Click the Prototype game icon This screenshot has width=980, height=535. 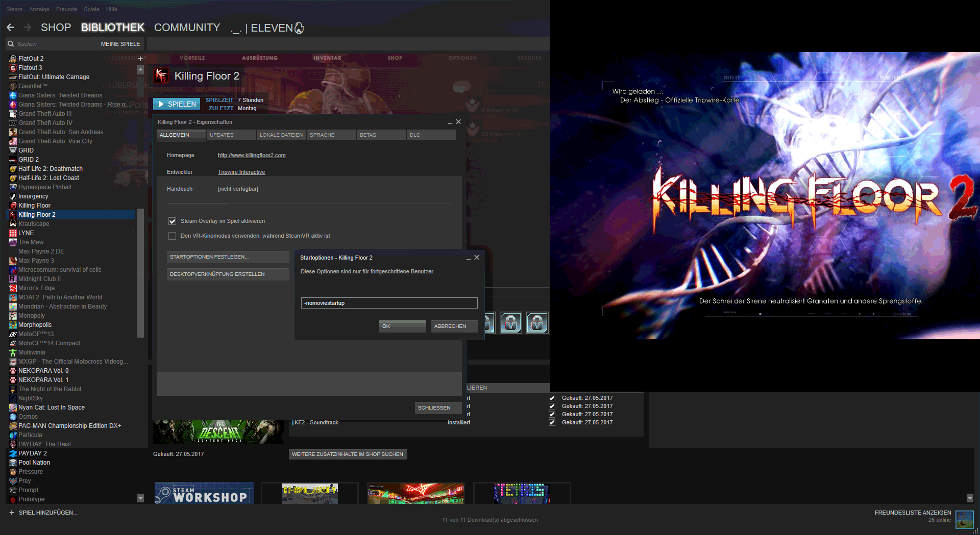[x=13, y=499]
